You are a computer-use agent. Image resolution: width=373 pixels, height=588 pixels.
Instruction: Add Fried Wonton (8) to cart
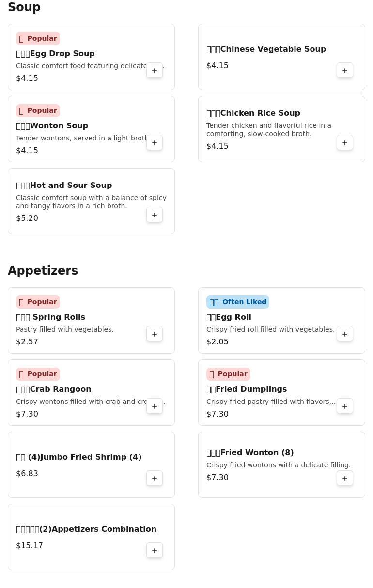345,479
